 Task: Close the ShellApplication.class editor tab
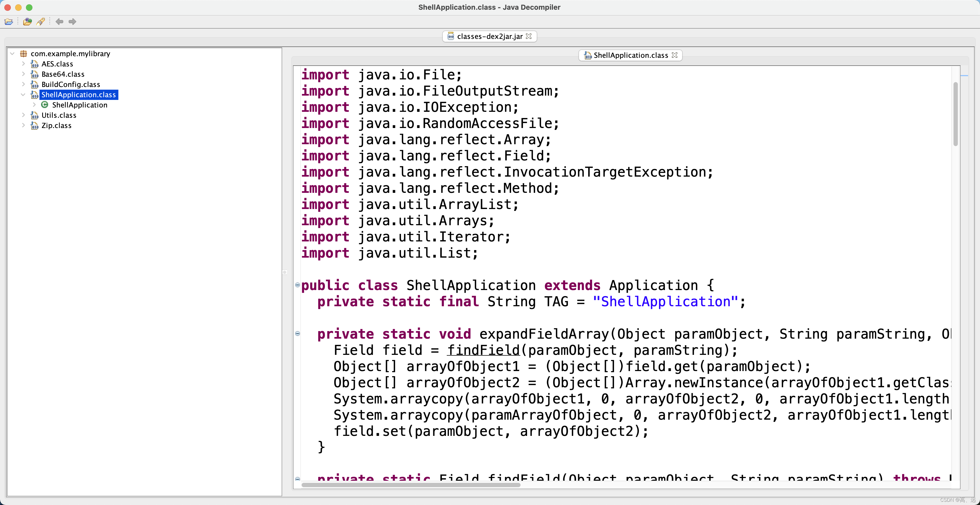[x=675, y=55]
